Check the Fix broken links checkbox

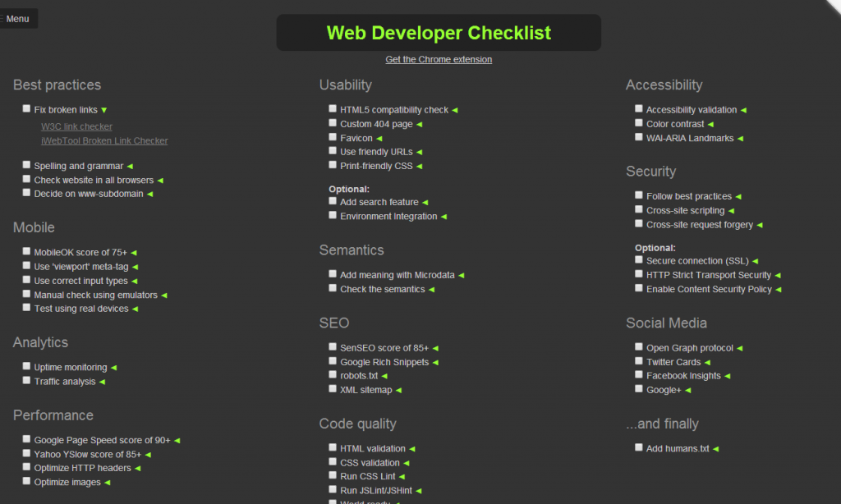click(x=26, y=108)
